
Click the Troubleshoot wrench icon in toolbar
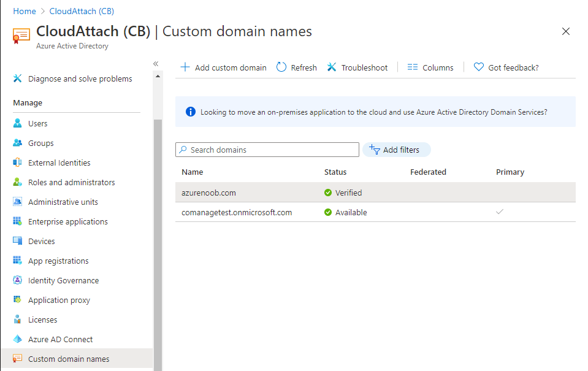(x=332, y=67)
